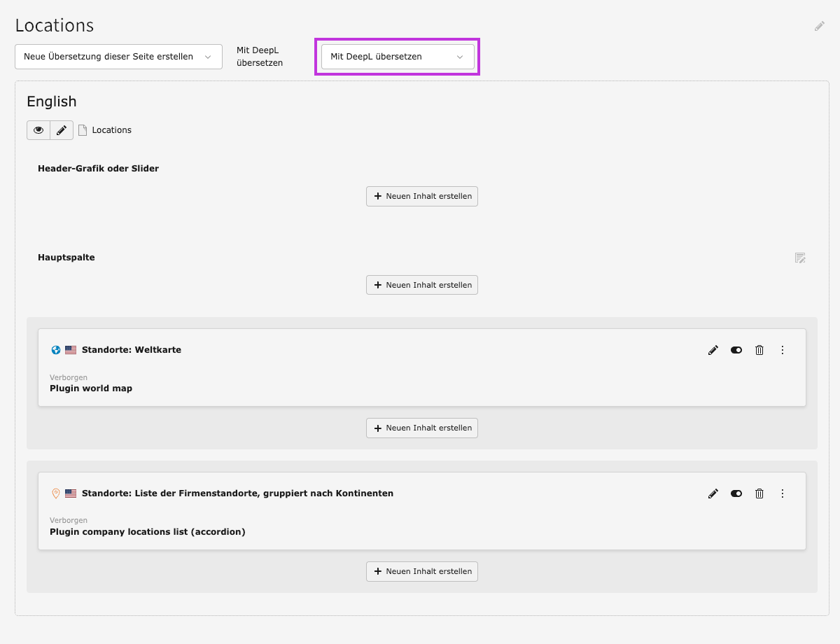Open more options menu for the Firmenstandorte list

pyautogui.click(x=783, y=493)
